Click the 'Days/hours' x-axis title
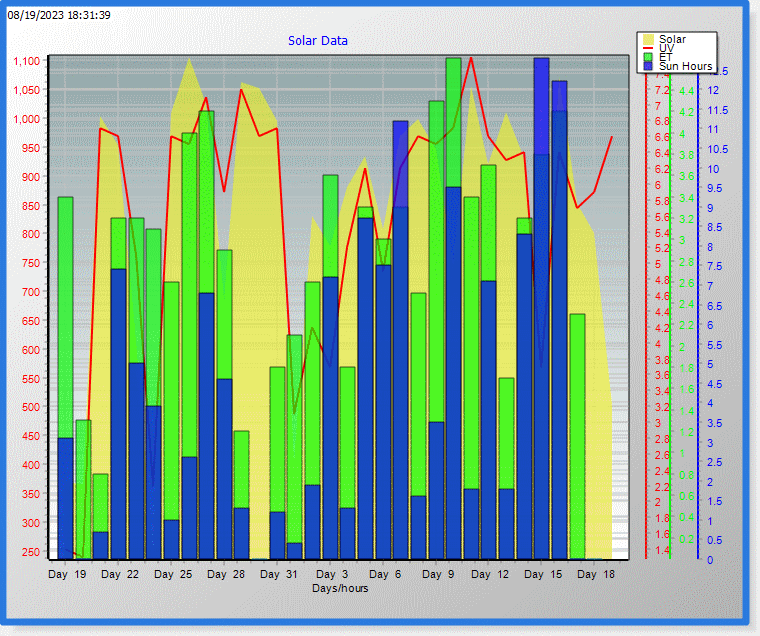Screen dimensions: 760x636 tap(340, 588)
